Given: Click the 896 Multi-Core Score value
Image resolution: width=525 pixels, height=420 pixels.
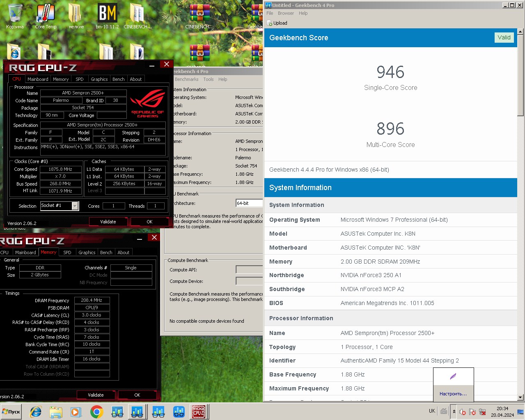Looking at the screenshot, I should coord(390,129).
